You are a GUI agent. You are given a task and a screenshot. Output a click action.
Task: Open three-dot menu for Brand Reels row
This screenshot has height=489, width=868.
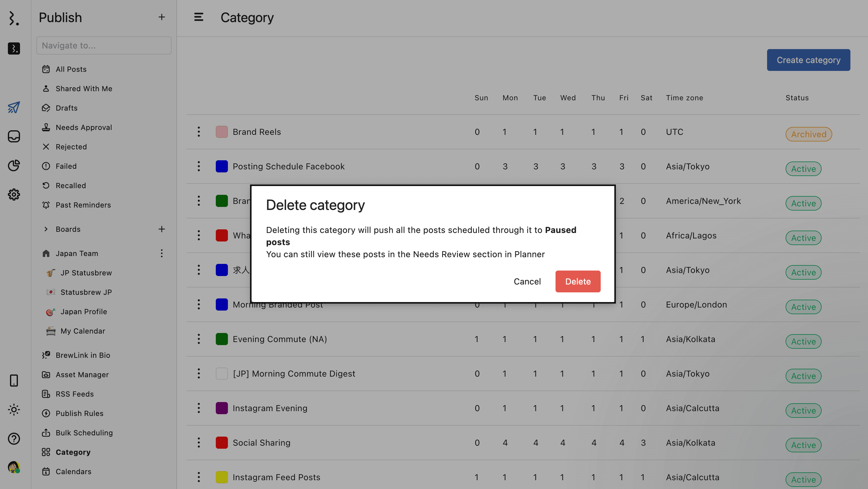point(199,132)
